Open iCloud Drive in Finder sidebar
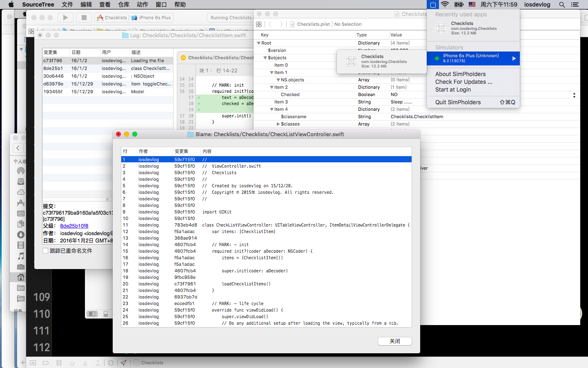The width and height of the screenshot is (588, 368). [21, 192]
